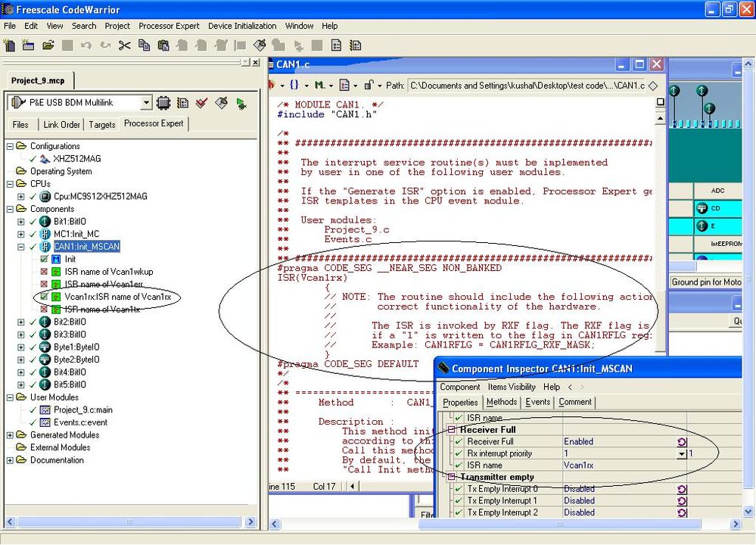Toggle the Init method checkbox
This screenshot has height=545, width=756.
point(44,259)
